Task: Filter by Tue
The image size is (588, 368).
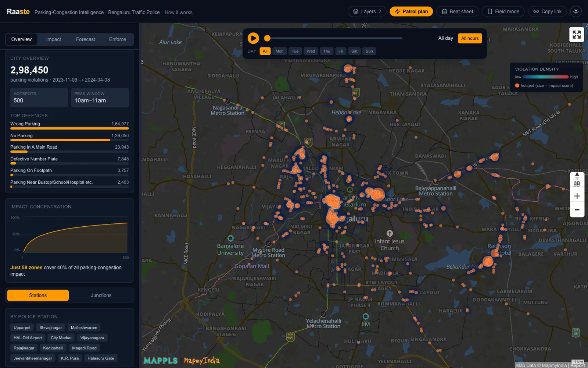Action: pyautogui.click(x=295, y=51)
